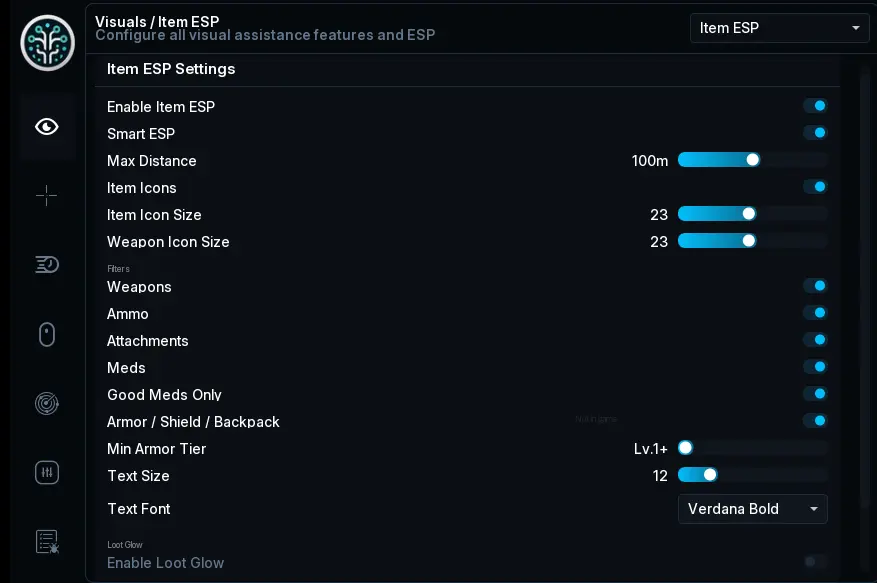Open the sliders settings sidebar icon
This screenshot has height=583, width=877.
click(x=46, y=473)
